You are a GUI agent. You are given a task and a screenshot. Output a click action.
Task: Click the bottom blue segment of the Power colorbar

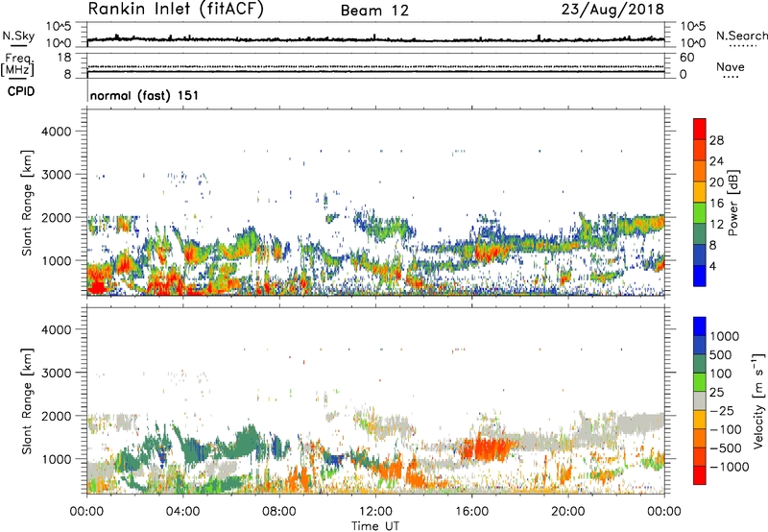coord(700,276)
